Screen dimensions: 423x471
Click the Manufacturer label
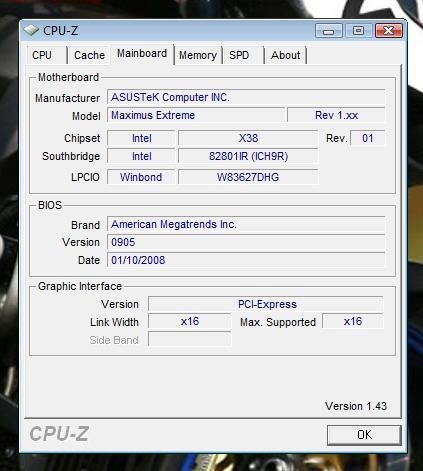point(67,98)
